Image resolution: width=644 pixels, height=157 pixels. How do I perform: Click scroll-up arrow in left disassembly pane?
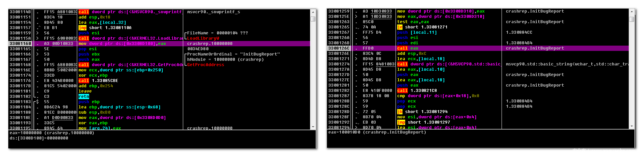click(313, 12)
